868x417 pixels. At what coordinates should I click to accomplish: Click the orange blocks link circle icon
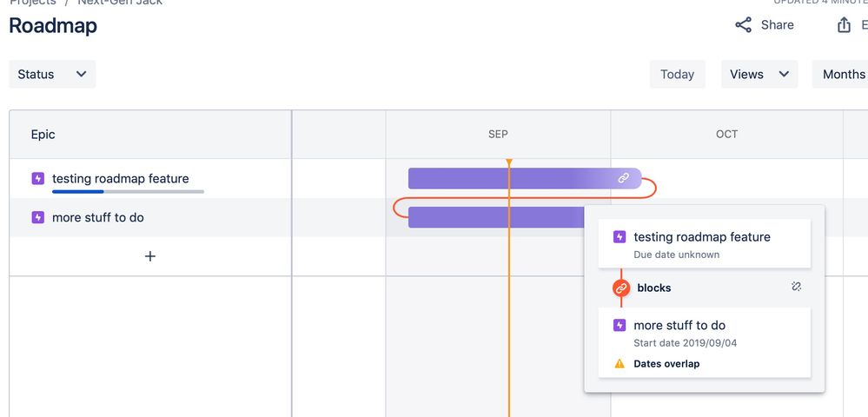[621, 288]
